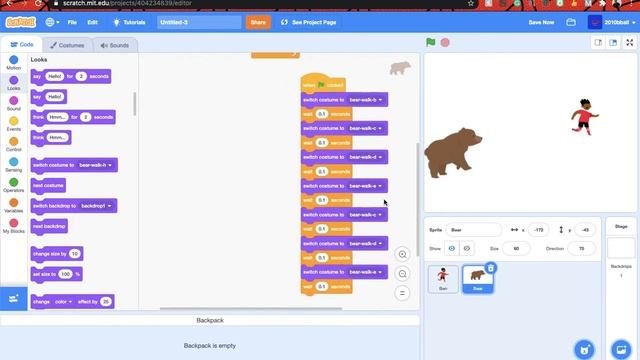Click the Choose a Sprite button

click(x=584, y=350)
